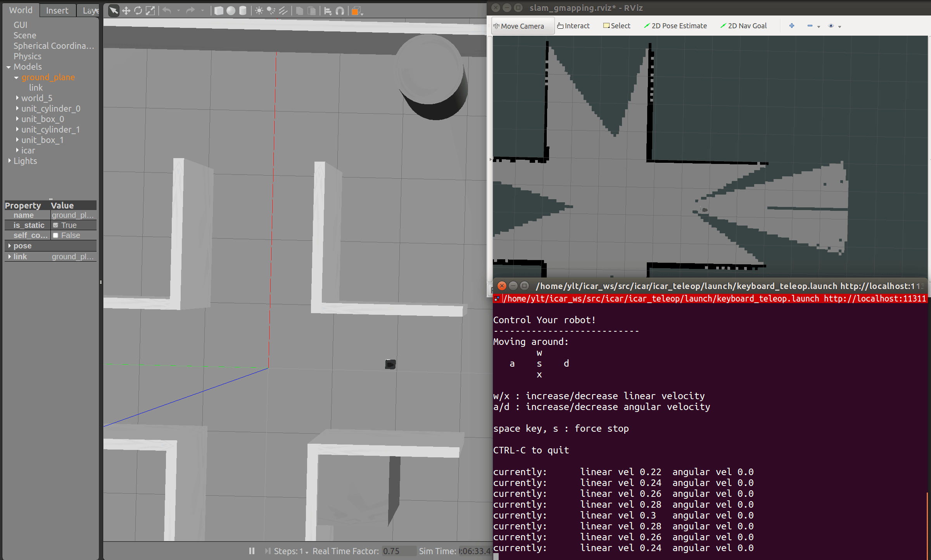Choose the Select tool in RViz
Screen dimensions: 931x560
pos(617,26)
